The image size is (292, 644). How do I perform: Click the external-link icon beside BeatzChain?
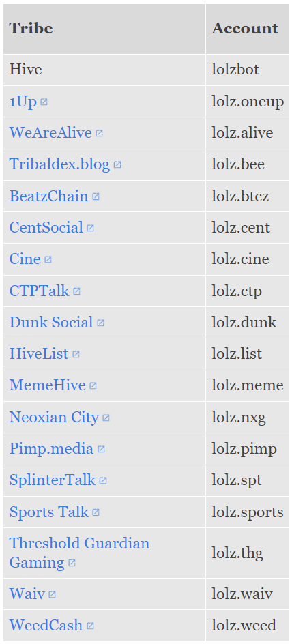pos(96,196)
